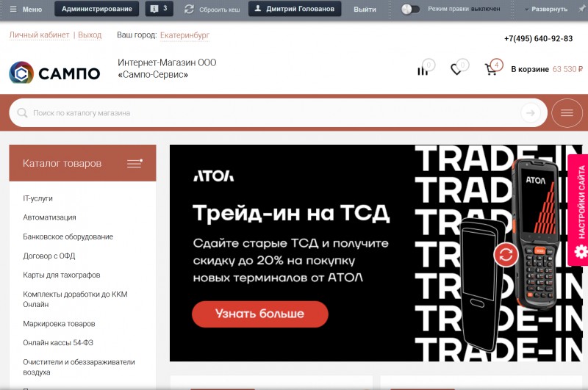Expand admin panel with Развернуть
Image resolution: width=588 pixels, height=390 pixels.
click(546, 9)
